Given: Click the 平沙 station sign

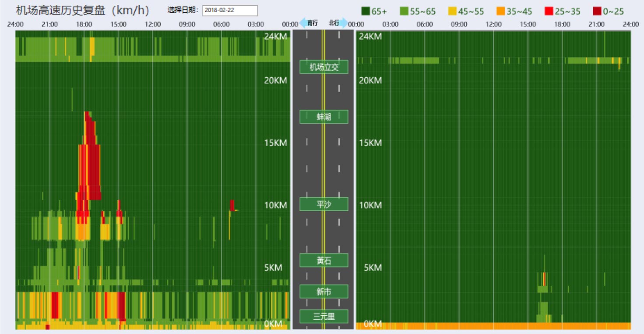Looking at the screenshot, I should [x=324, y=204].
